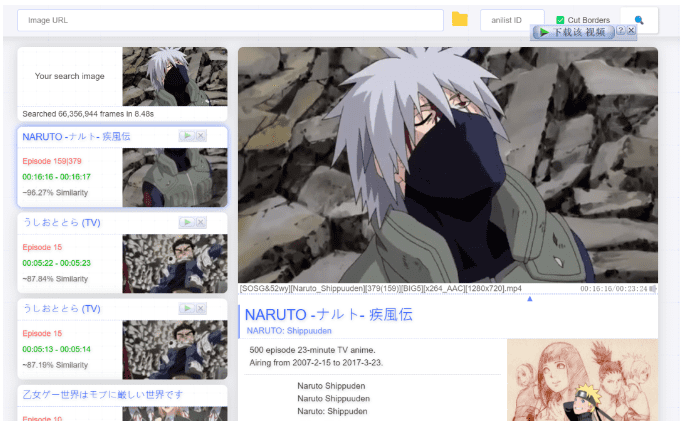The height and width of the screenshot is (421, 686).
Task: Open the うしおととら thumbnail with 87.19% similarity
Action: pos(175,350)
